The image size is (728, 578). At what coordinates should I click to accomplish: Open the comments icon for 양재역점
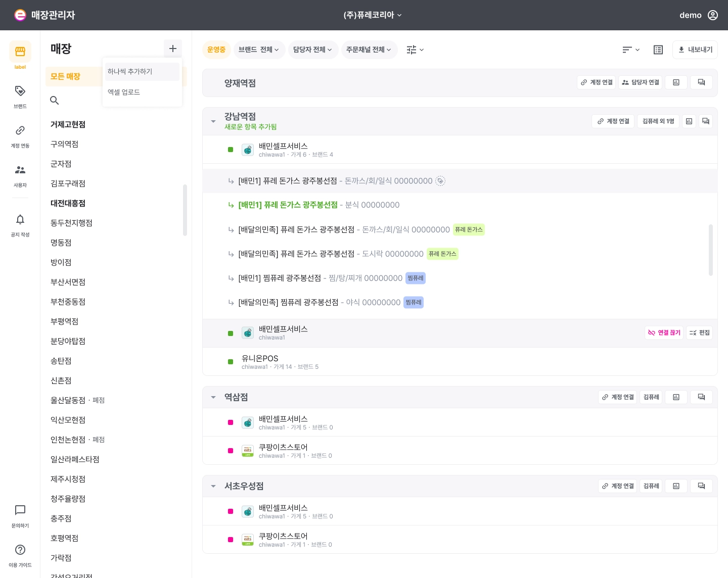pos(701,82)
